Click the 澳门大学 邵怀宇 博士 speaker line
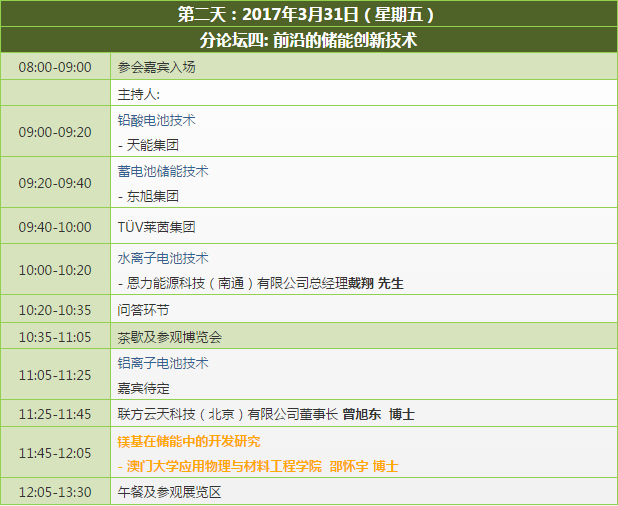Viewport: 618px width, 506px height. (x=258, y=466)
